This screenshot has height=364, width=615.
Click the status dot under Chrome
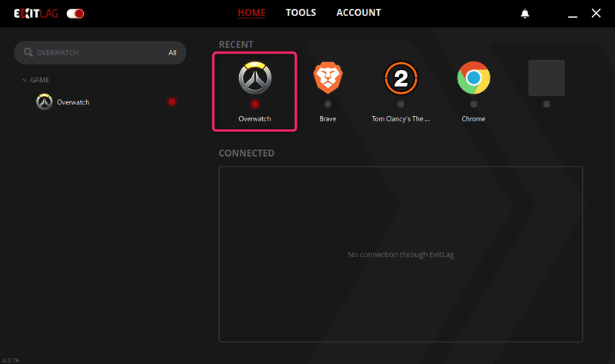point(474,104)
